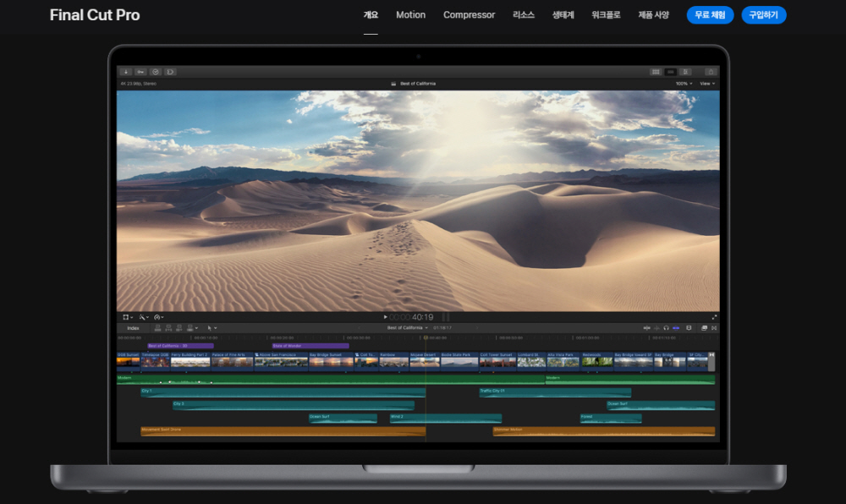Select the Bay Bridge Sunset clip
Screen dimensions: 846x504
(332, 362)
